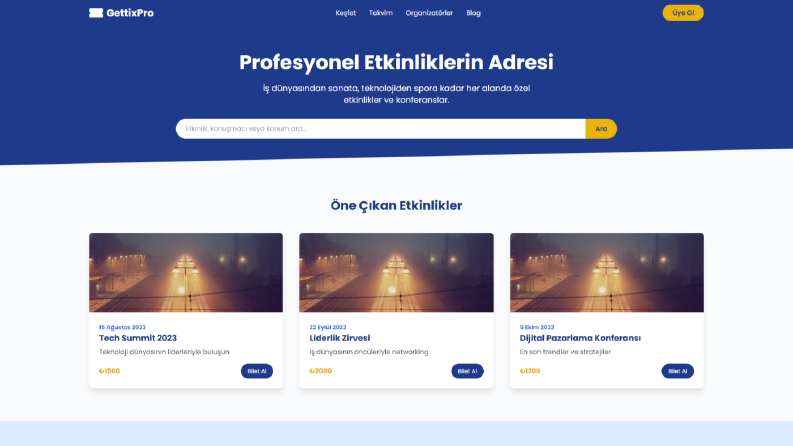This screenshot has height=446, width=793.
Task: Click the 5 Ekim 2023 date text
Action: click(x=537, y=327)
